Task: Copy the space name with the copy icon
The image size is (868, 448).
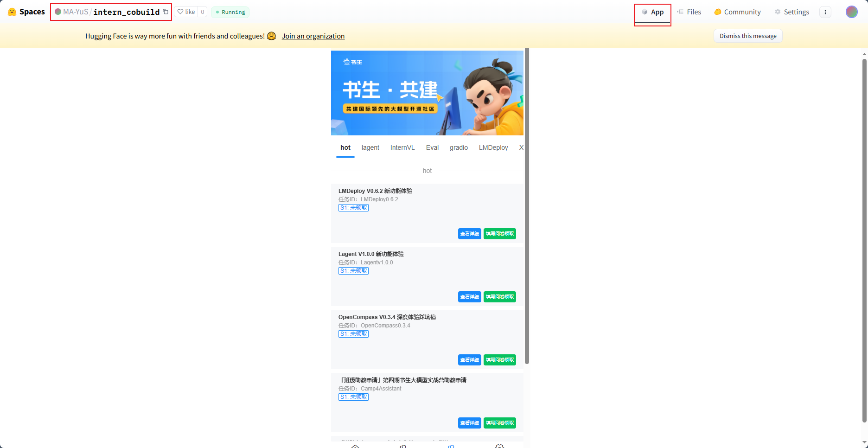Action: pos(166,12)
